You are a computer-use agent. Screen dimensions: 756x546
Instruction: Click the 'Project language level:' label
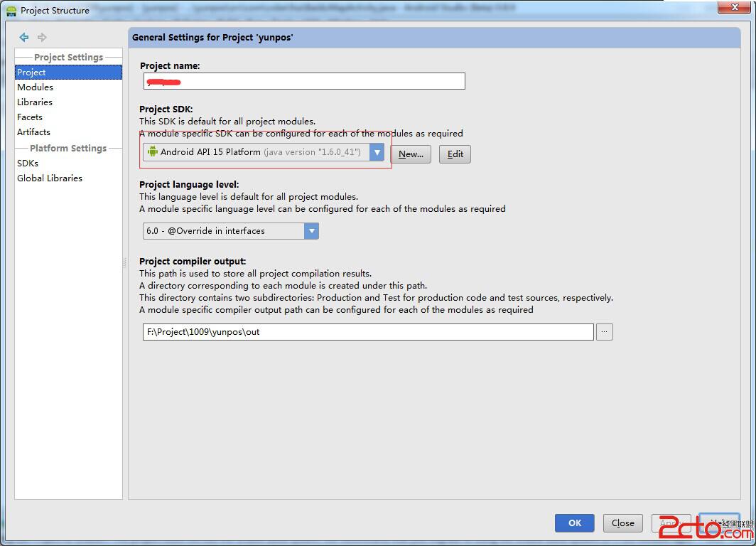pos(189,184)
